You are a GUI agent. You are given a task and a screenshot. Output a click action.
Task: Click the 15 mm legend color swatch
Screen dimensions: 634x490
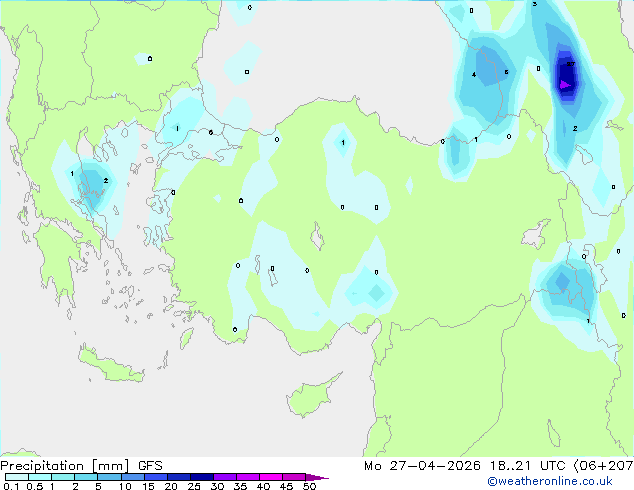(156, 477)
